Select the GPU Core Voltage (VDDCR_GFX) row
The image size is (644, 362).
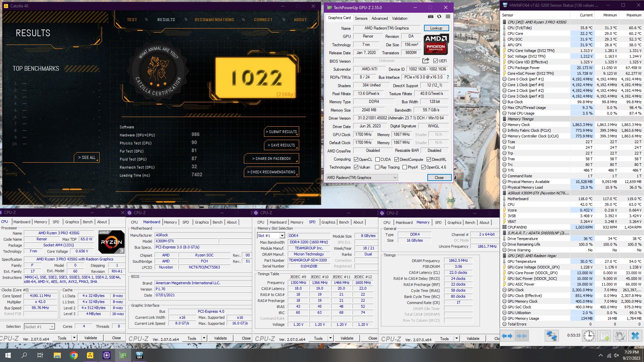(x=572, y=267)
